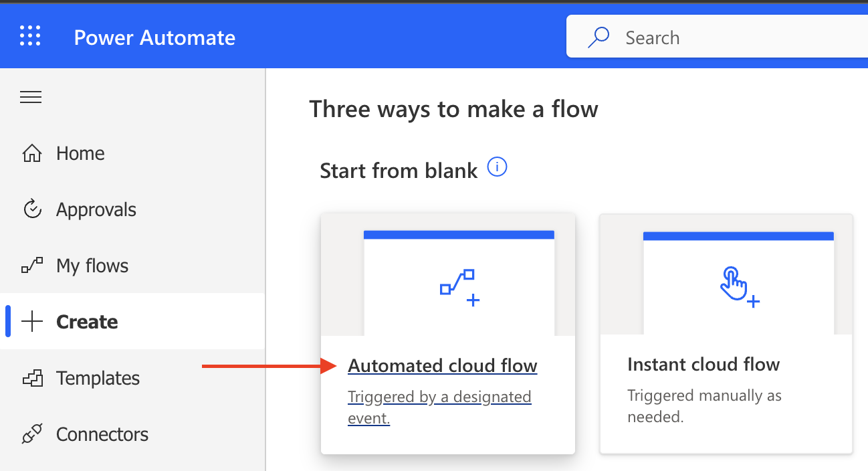This screenshot has width=868, height=471.
Task: Choose the Instant cloud flow card title
Action: pyautogui.click(x=703, y=365)
